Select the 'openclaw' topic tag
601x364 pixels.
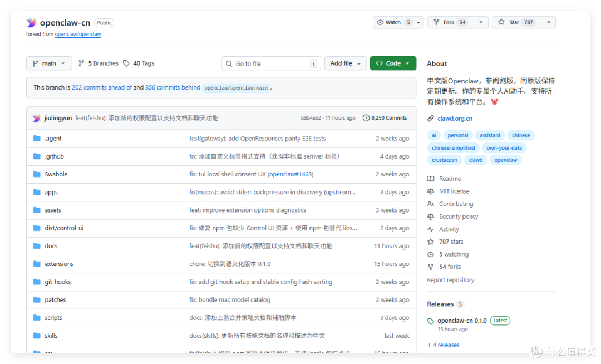(505, 160)
